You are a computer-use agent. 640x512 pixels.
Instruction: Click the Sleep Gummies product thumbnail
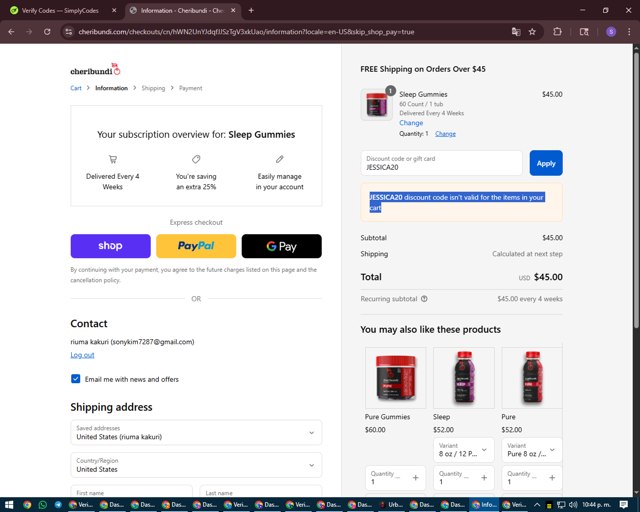point(377,105)
